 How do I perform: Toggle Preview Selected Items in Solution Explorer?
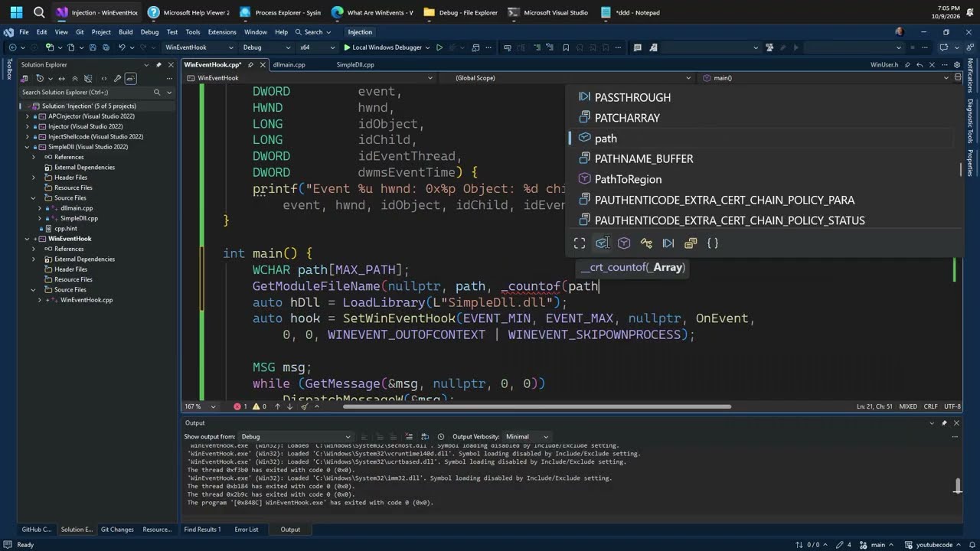pos(131,78)
